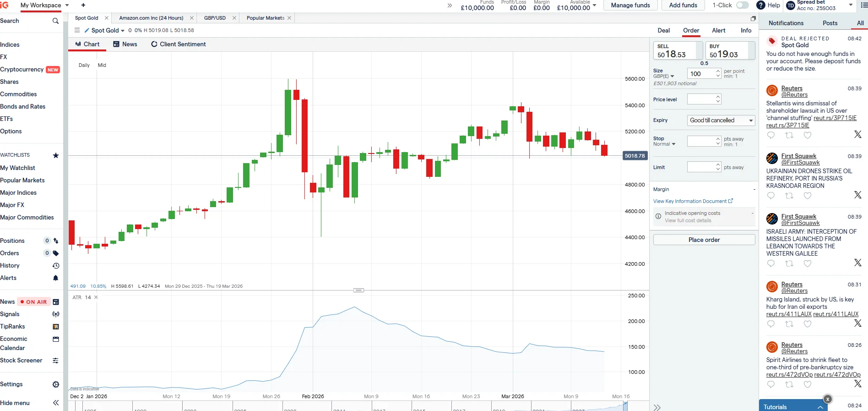
Task: Open account Spread bet dropdown
Action: (x=851, y=5)
